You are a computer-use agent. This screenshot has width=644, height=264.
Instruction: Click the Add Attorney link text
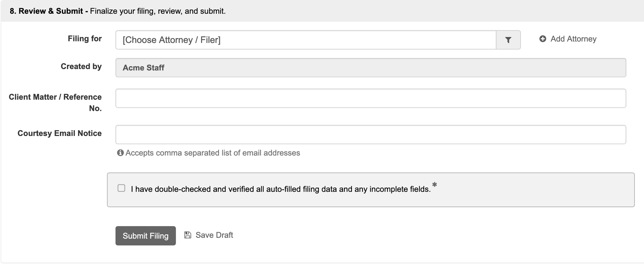pos(574,39)
